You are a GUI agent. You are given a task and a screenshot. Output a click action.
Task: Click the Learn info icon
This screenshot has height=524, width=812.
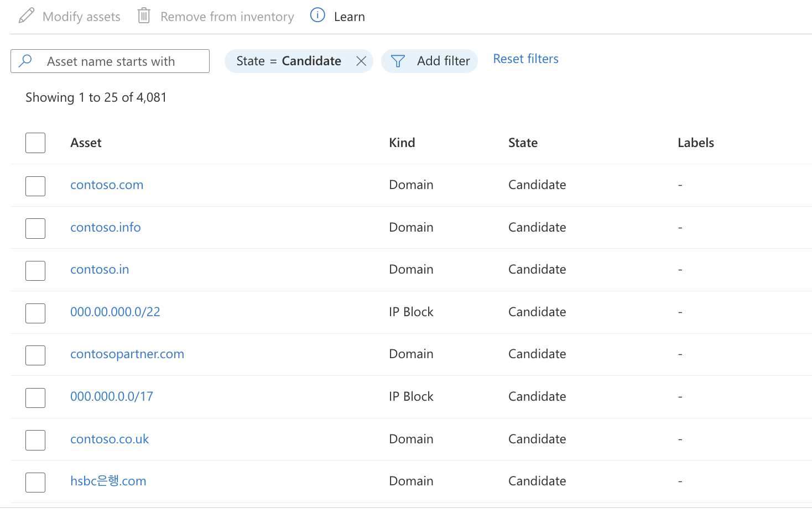coord(317,15)
